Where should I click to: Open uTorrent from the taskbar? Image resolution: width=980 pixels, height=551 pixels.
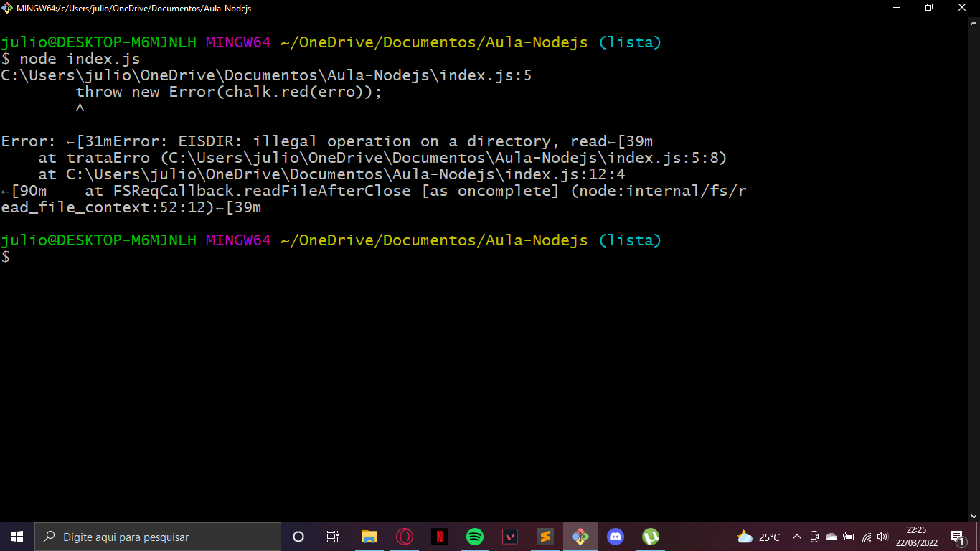pyautogui.click(x=651, y=537)
